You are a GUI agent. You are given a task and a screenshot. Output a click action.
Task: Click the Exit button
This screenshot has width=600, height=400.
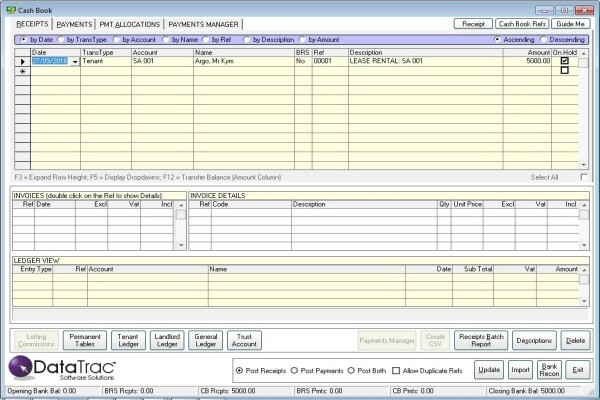click(x=577, y=370)
